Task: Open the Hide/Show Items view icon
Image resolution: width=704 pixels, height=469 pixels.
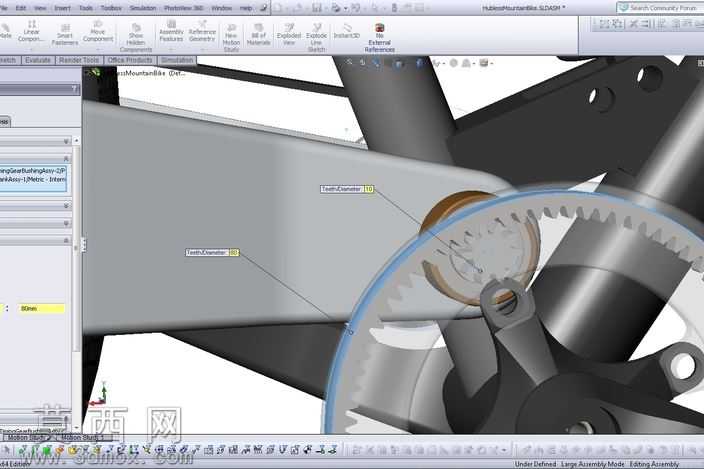Action: pyautogui.click(x=436, y=63)
